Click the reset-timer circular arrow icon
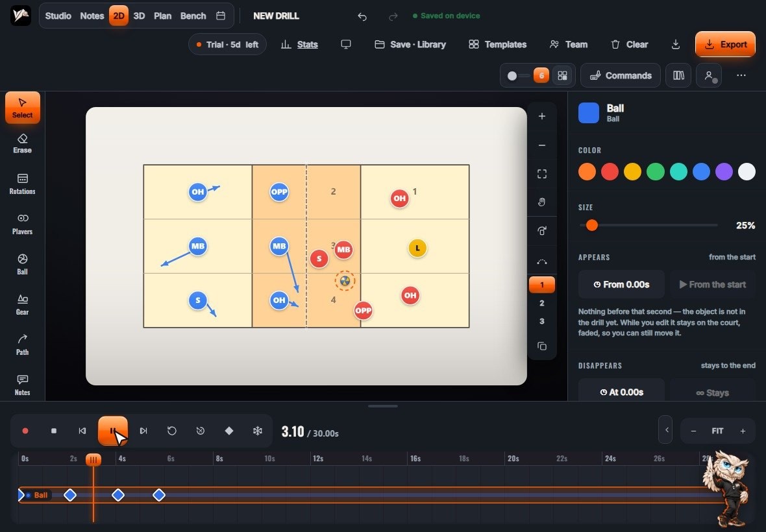The image size is (766, 532). pos(201,431)
